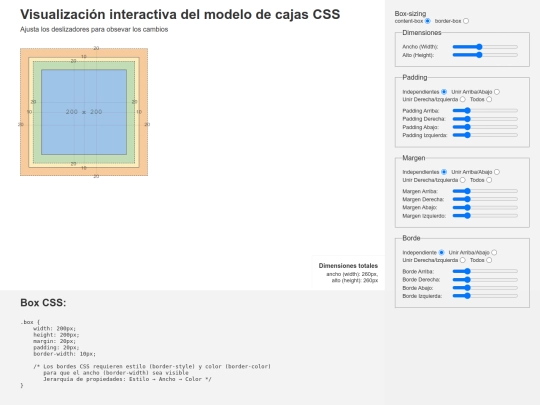The width and height of the screenshot is (540, 405).
Task: Choose Padding Independientes radio option
Action: tap(444, 92)
